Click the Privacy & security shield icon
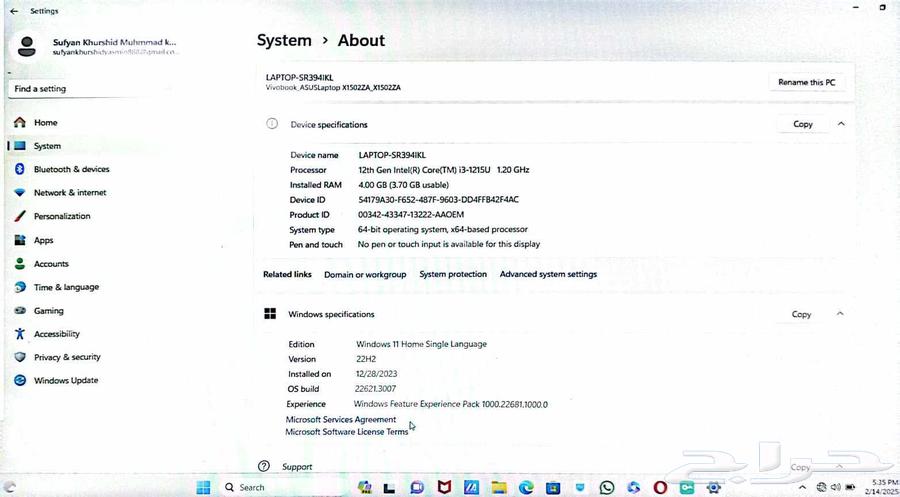Screen dimensions: 900x497 20,357
